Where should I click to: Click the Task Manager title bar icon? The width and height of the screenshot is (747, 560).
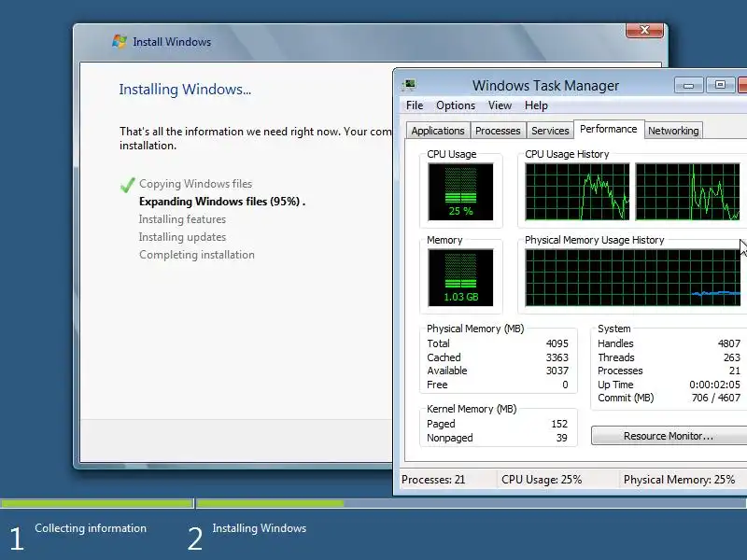[x=409, y=85]
